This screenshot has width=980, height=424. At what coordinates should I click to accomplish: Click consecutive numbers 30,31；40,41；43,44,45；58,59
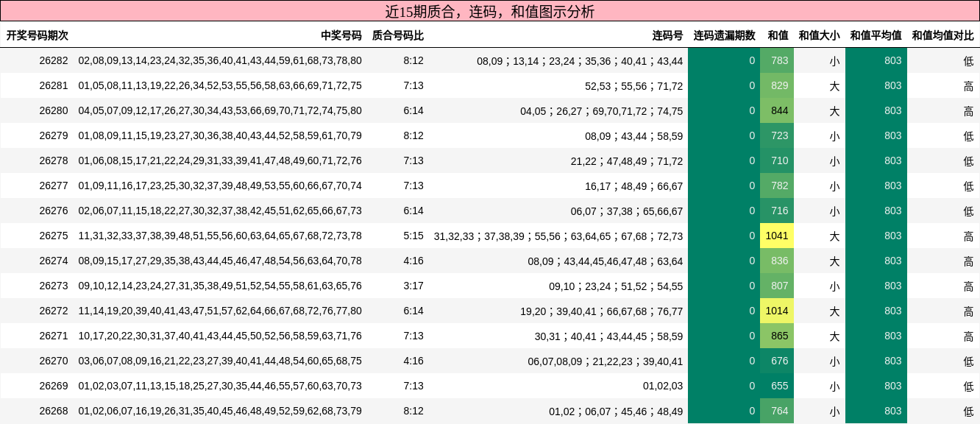(x=608, y=336)
